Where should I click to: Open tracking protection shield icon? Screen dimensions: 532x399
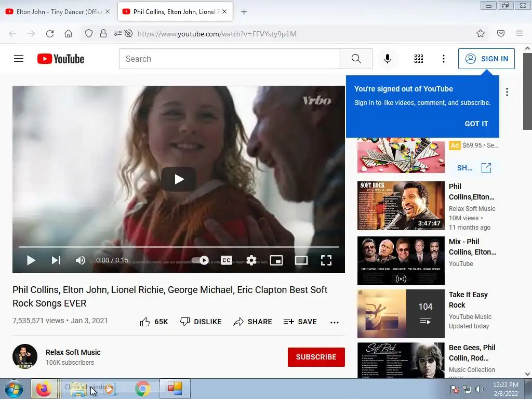click(88, 33)
